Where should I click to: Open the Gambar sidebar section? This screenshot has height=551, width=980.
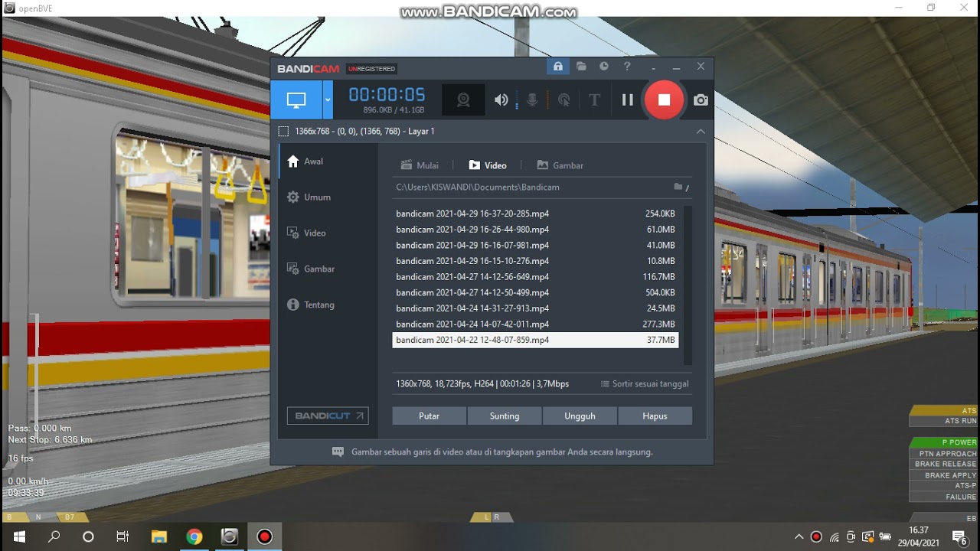coord(311,269)
